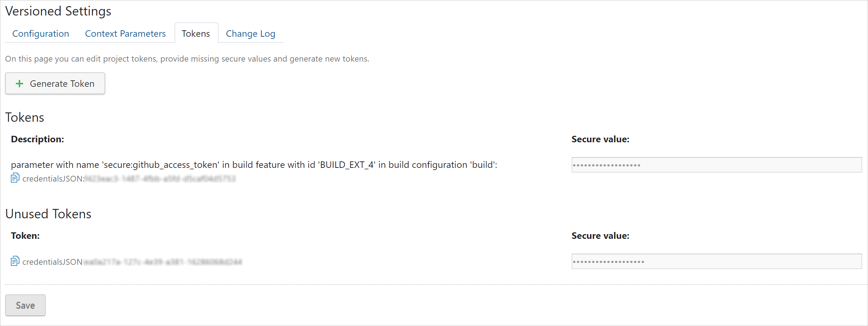
Task: Open the Change Log tab
Action: 250,34
